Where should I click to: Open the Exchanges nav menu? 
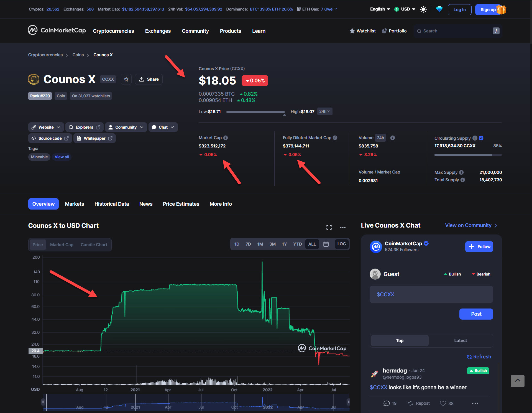pos(158,31)
